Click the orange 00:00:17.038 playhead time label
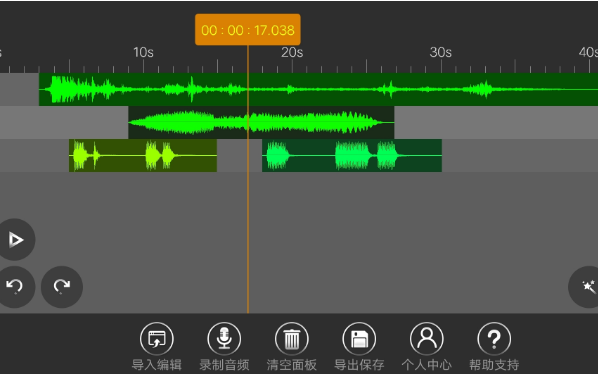This screenshot has height=374, width=598. click(x=248, y=30)
